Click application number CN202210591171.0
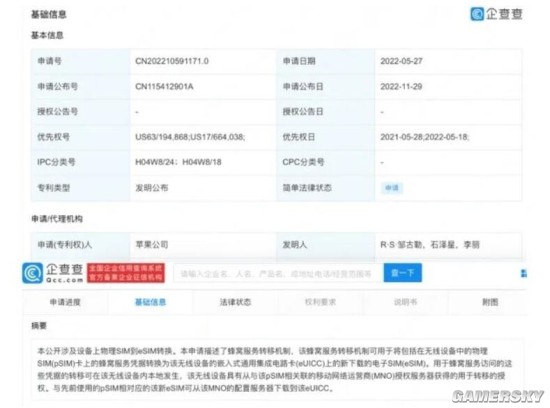550x408 pixels. coord(172,61)
